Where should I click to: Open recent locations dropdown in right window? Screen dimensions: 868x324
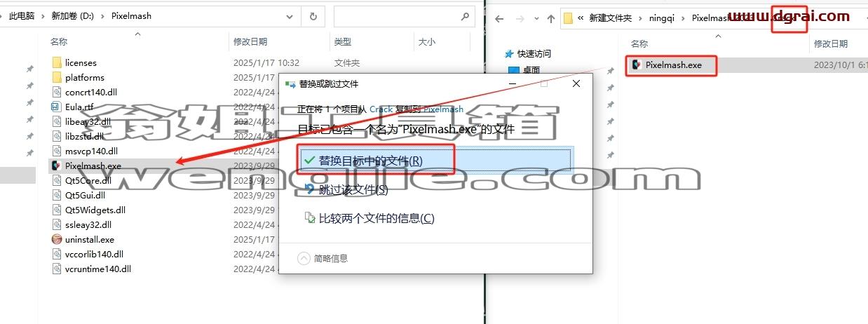click(x=536, y=19)
